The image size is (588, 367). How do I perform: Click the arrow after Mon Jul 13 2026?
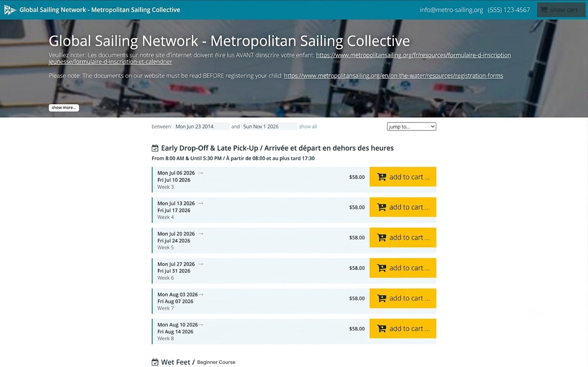[201, 203]
